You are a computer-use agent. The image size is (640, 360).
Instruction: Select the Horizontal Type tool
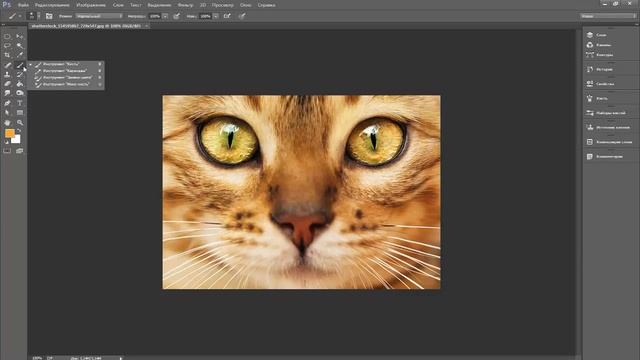20,103
